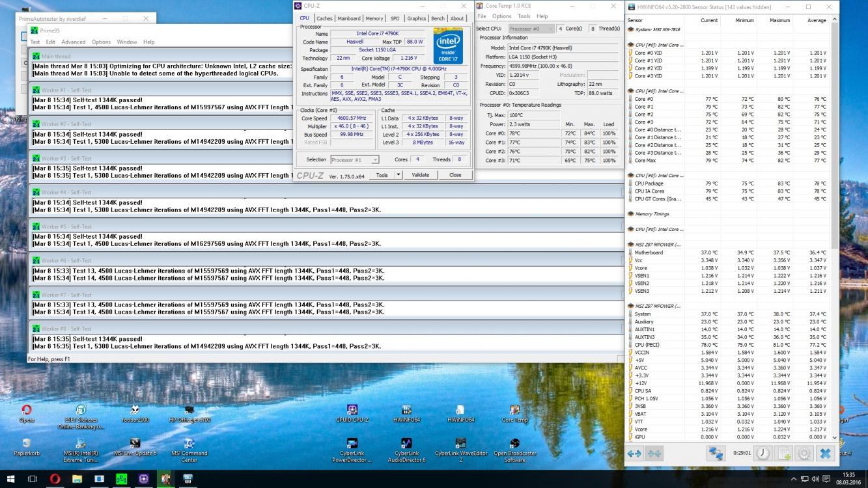
Task: Open the Selection Processor #1 dropdown
Action: coord(355,159)
